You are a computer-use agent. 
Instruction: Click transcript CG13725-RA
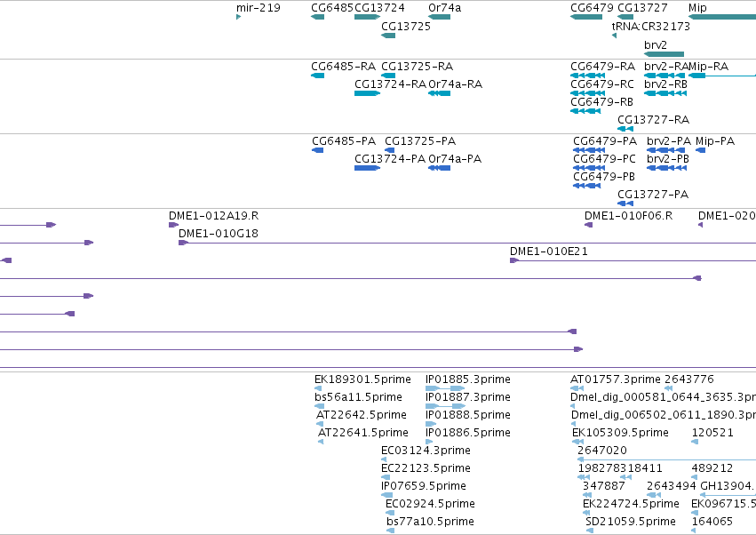[417, 66]
